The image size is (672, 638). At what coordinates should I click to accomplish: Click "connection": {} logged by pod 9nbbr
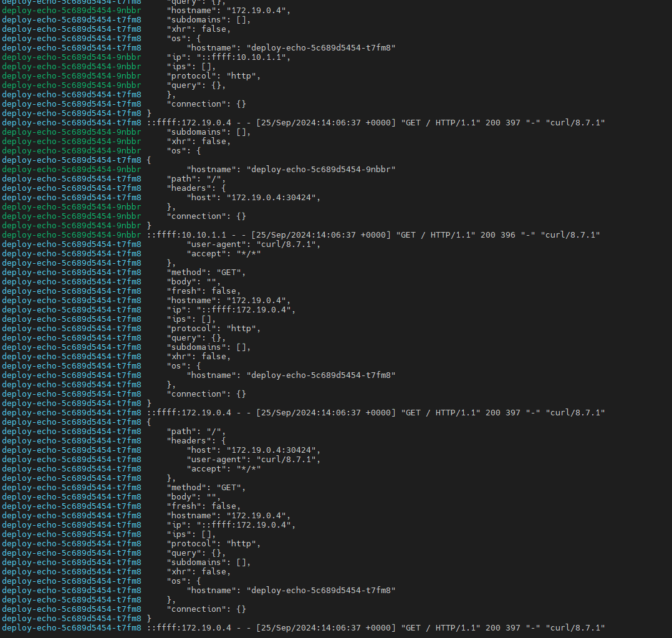coord(206,216)
